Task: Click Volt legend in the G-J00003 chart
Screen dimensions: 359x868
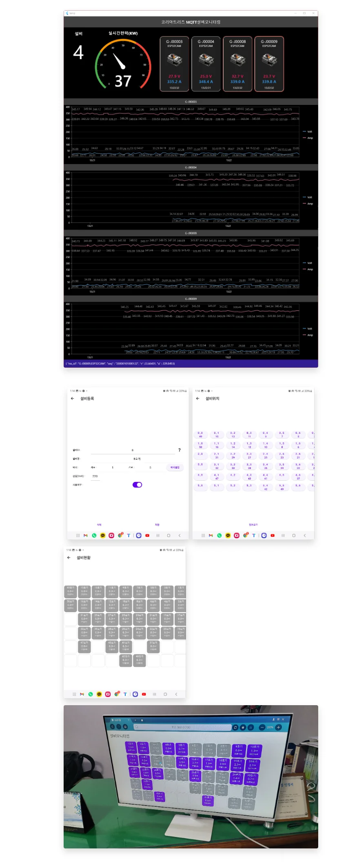Action: point(308,132)
